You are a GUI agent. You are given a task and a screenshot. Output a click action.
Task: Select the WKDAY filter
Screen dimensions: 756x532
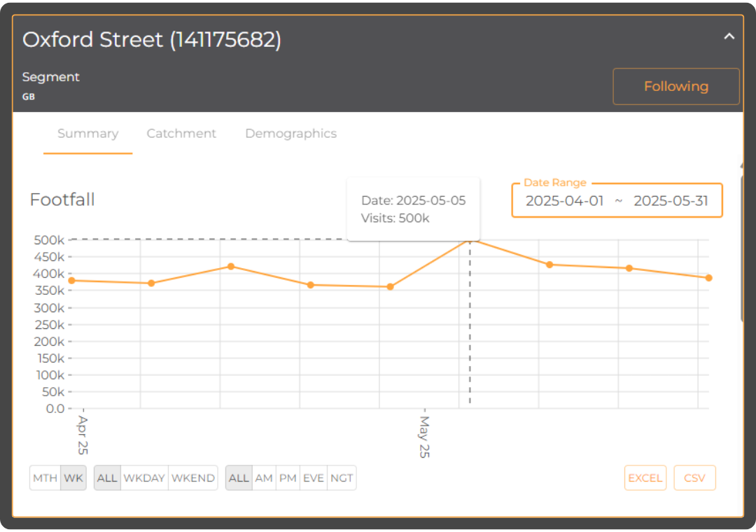click(144, 478)
